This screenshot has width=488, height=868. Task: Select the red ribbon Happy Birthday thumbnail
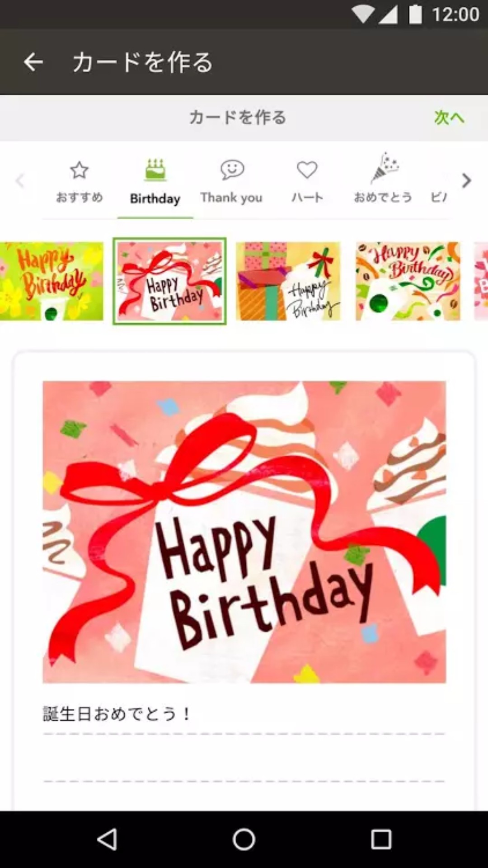tap(169, 281)
